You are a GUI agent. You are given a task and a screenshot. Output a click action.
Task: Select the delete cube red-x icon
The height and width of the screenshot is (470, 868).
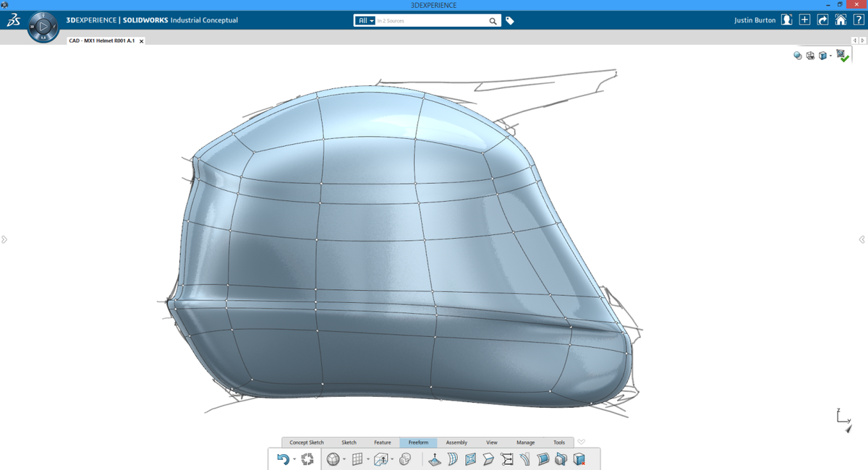pyautogui.click(x=579, y=459)
